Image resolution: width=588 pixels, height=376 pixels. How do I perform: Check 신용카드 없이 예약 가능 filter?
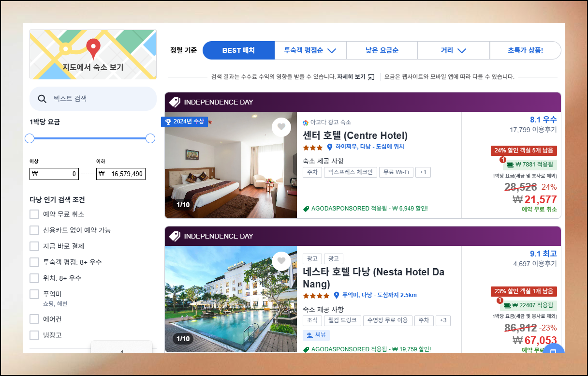tap(34, 230)
